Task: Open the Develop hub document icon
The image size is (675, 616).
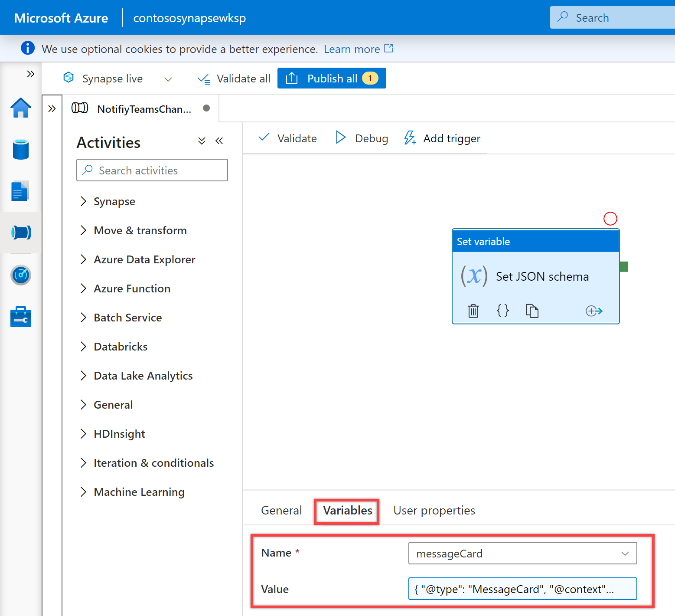Action: coord(20,191)
